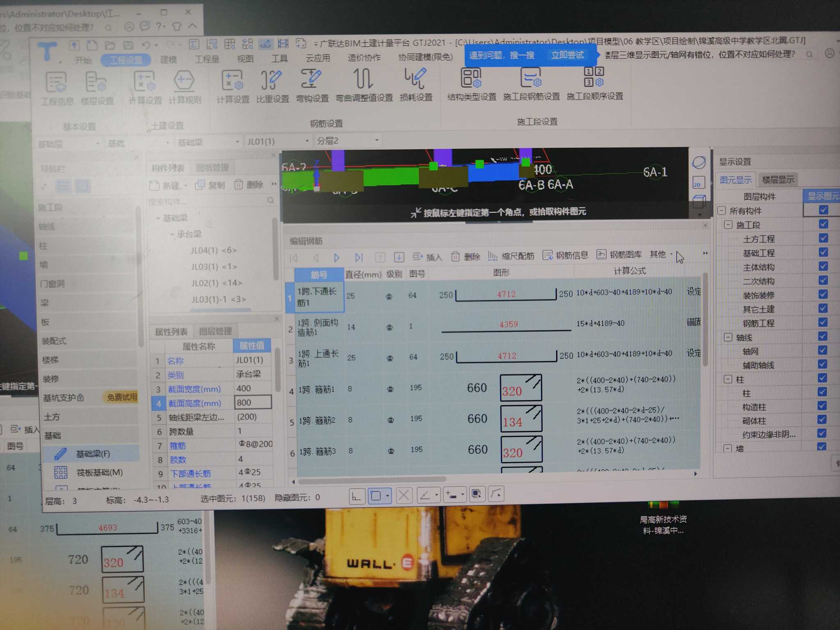
Task: Collapse 所有构件 tree node
Action: coord(722,211)
